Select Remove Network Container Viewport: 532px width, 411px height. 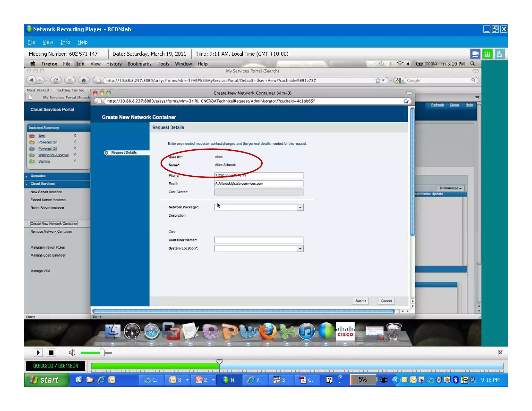pyautogui.click(x=51, y=232)
